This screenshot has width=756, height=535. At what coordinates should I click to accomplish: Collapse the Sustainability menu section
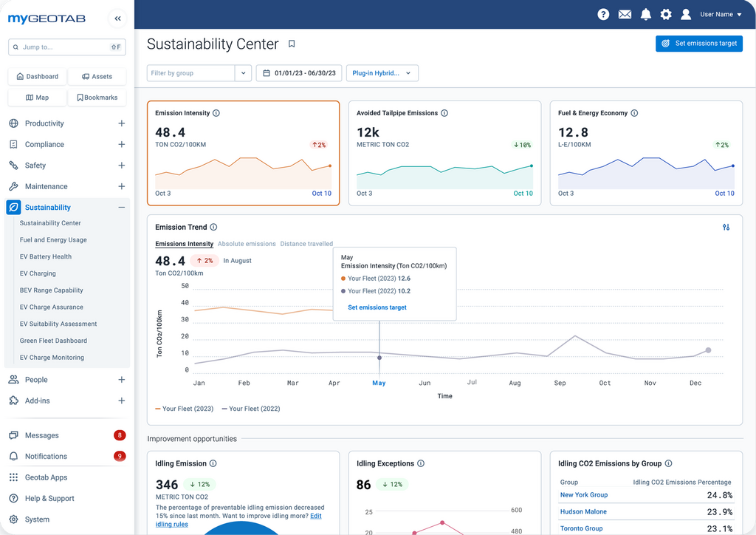(x=121, y=208)
